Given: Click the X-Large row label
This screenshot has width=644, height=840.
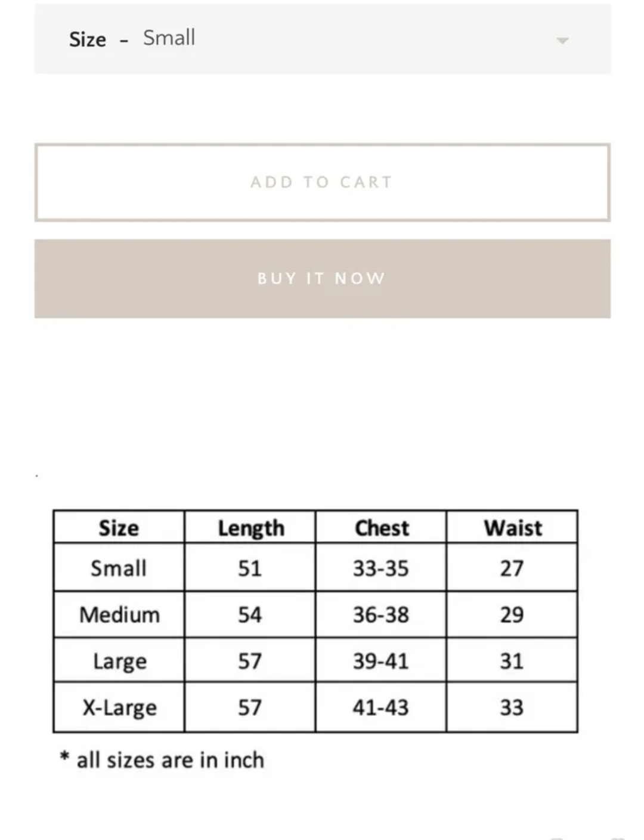Looking at the screenshot, I should point(119,708).
